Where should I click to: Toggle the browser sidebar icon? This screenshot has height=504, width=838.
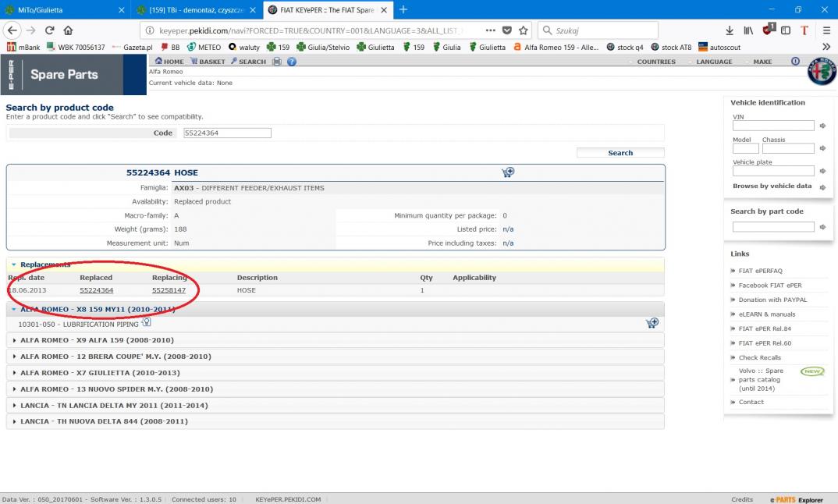[x=786, y=30]
